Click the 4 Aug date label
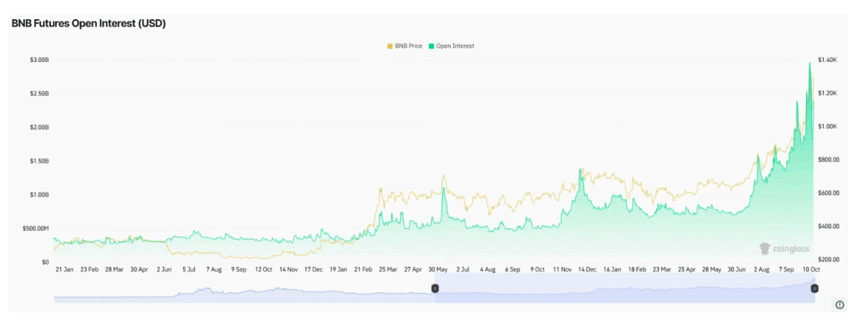This screenshot has width=868, height=324. coord(487,270)
